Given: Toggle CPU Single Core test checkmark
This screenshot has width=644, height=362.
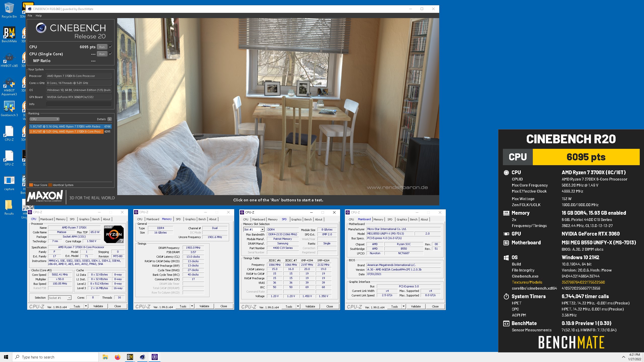Looking at the screenshot, I should point(110,54).
